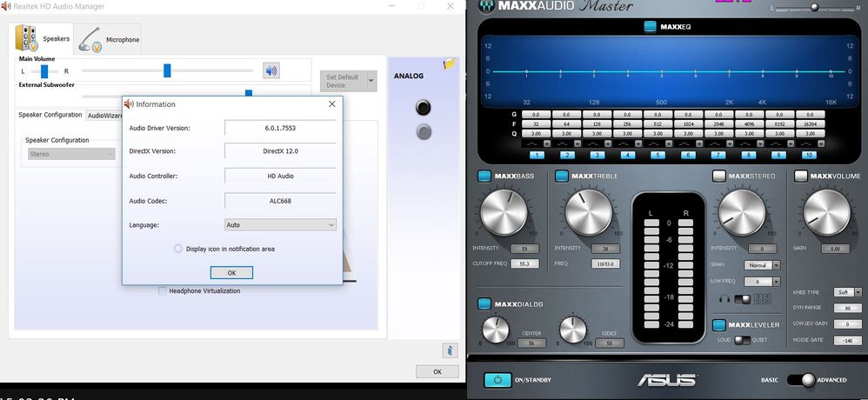The height and width of the screenshot is (400, 868).
Task: Select the black analog jack connector
Action: pos(423,107)
